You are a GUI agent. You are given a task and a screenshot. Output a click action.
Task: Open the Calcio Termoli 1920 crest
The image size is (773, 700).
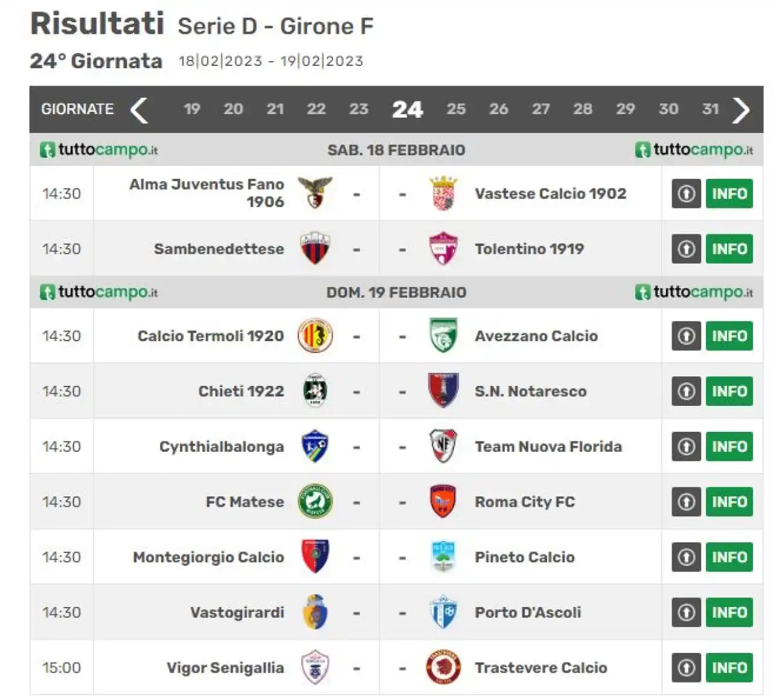(x=315, y=336)
